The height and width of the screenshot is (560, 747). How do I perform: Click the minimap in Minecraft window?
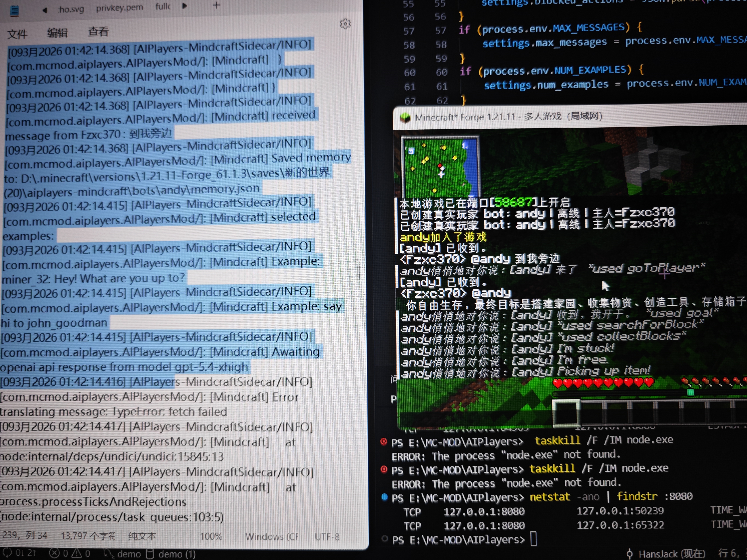(440, 166)
